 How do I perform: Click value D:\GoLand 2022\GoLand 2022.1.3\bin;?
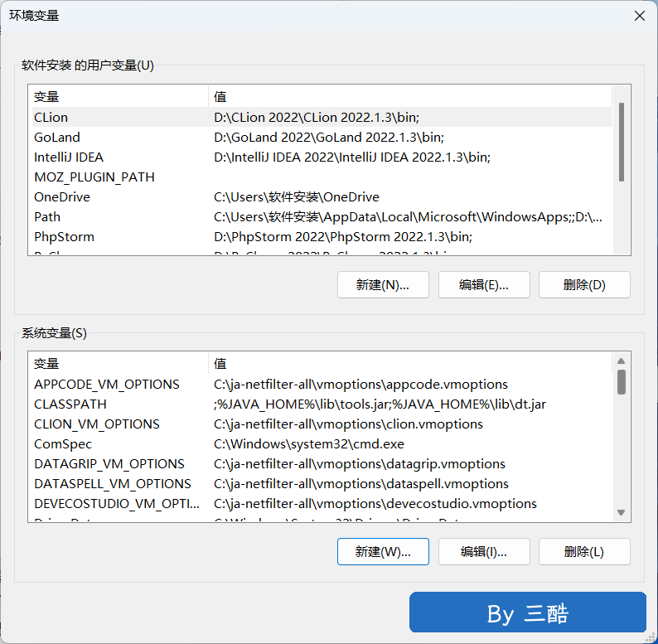328,138
